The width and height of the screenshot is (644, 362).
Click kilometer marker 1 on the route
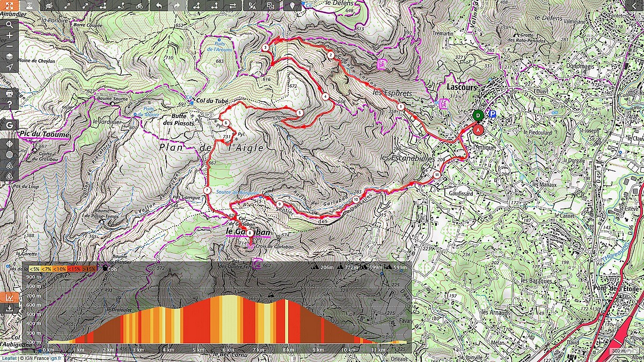pyautogui.click(x=400, y=107)
